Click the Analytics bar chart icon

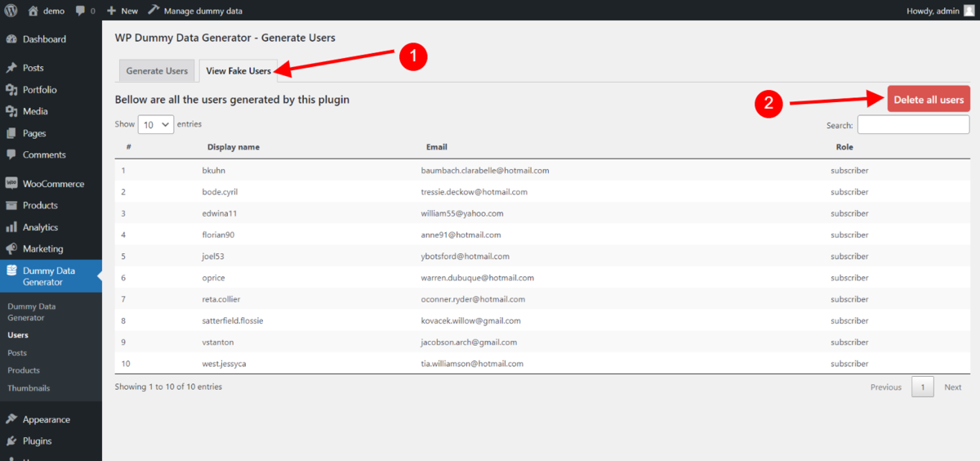(x=11, y=227)
